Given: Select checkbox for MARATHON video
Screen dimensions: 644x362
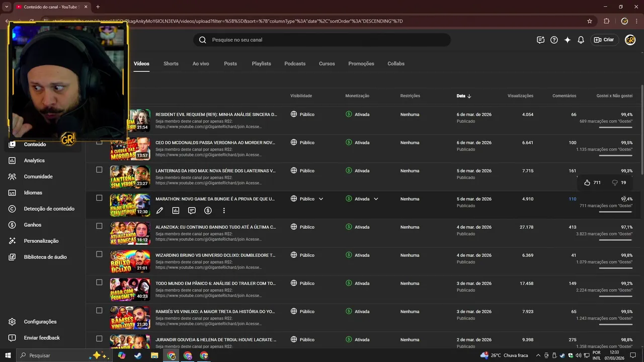Looking at the screenshot, I should pos(99,198).
